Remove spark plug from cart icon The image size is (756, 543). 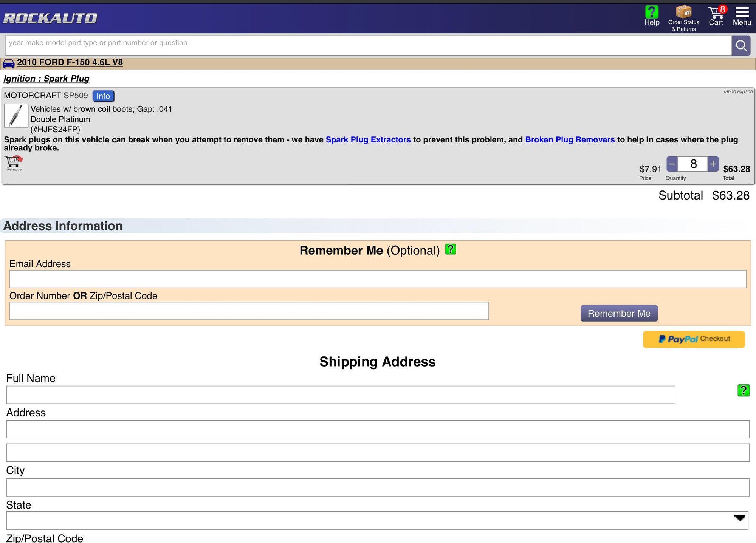[14, 163]
